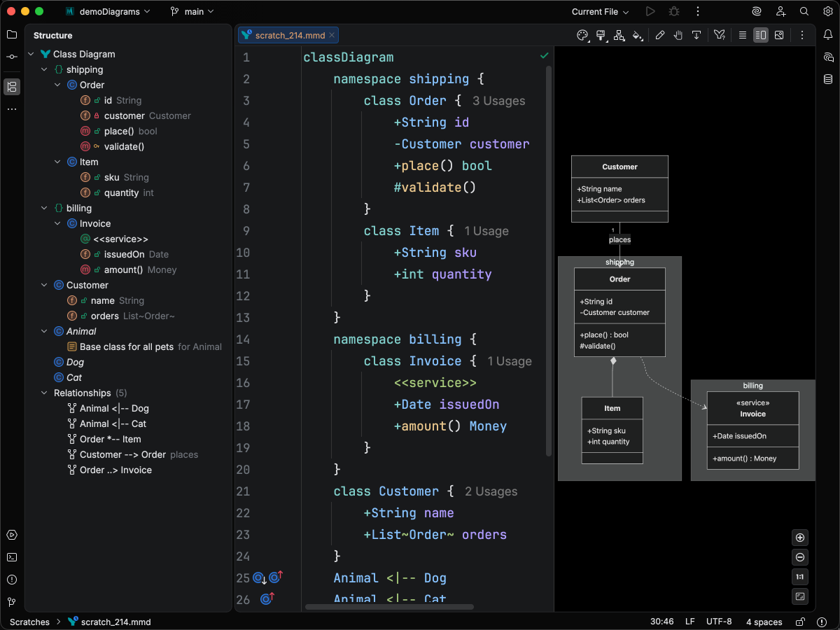
Task: Change UTF-8 file encoding
Action: pyautogui.click(x=719, y=622)
